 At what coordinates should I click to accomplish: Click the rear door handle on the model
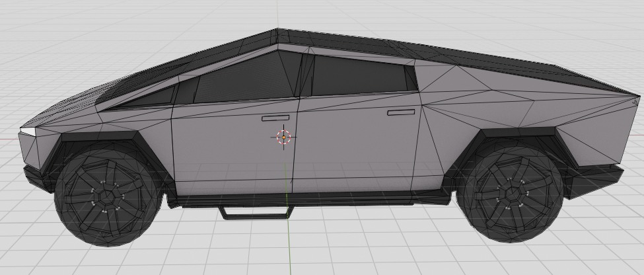pos(401,112)
